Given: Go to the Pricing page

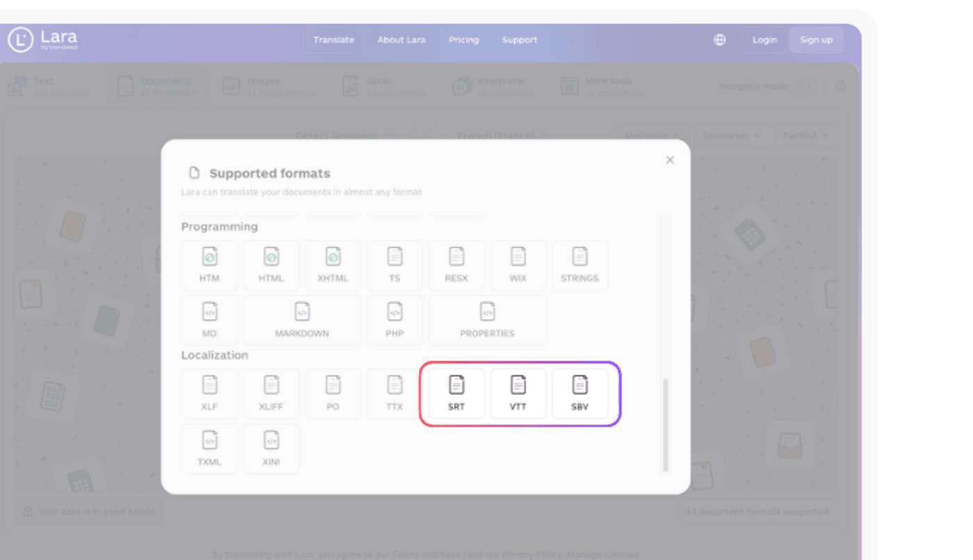Looking at the screenshot, I should click(464, 40).
